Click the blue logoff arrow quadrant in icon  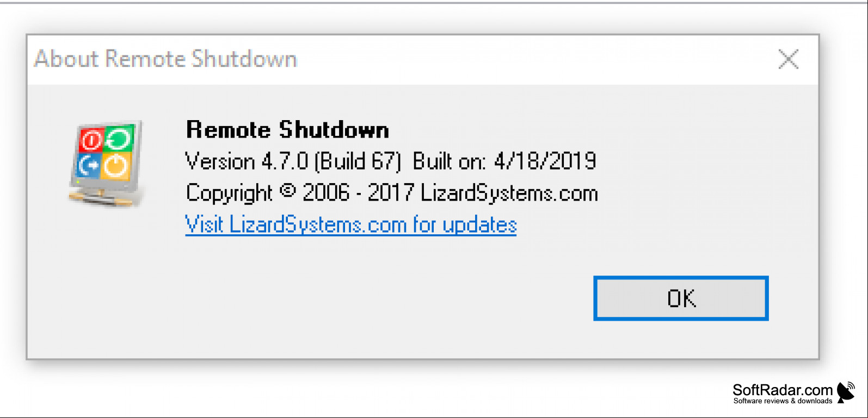point(89,165)
